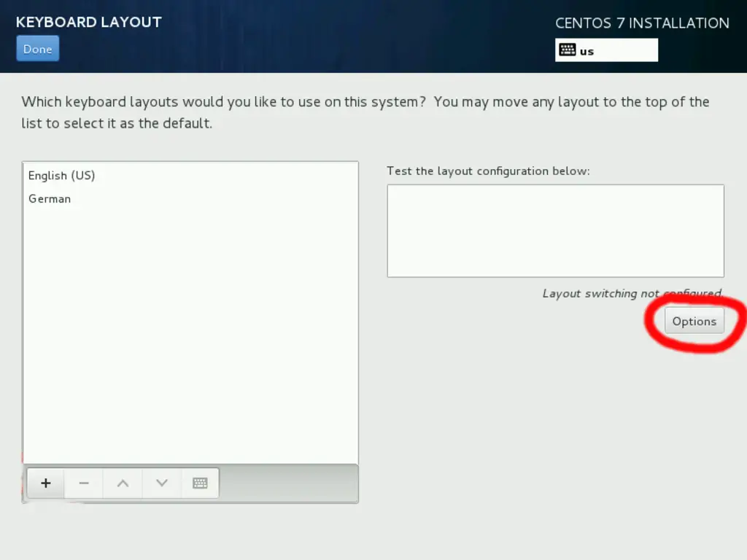Remove selected layout with minus icon
Viewport: 747px width, 560px height.
(84, 483)
